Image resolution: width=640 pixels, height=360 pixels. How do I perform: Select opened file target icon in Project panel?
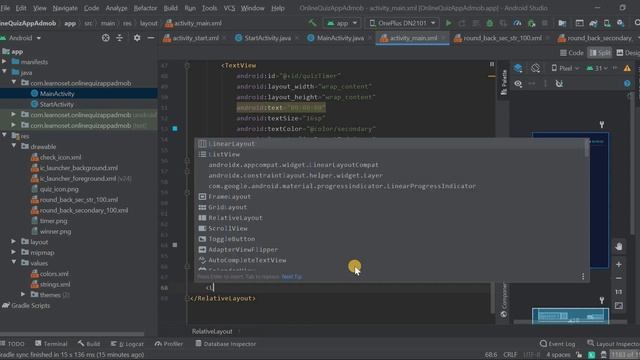[x=106, y=38]
